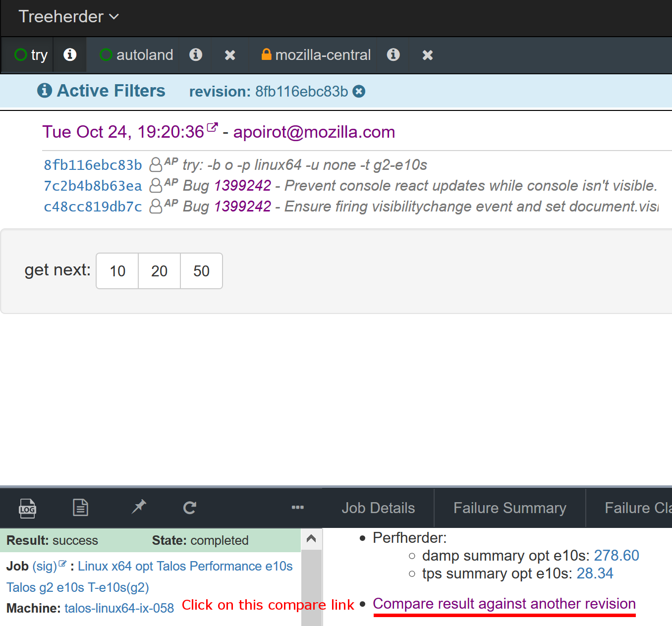Clear the revision 8fb116ebc83b filter
672x626 pixels.
point(359,92)
